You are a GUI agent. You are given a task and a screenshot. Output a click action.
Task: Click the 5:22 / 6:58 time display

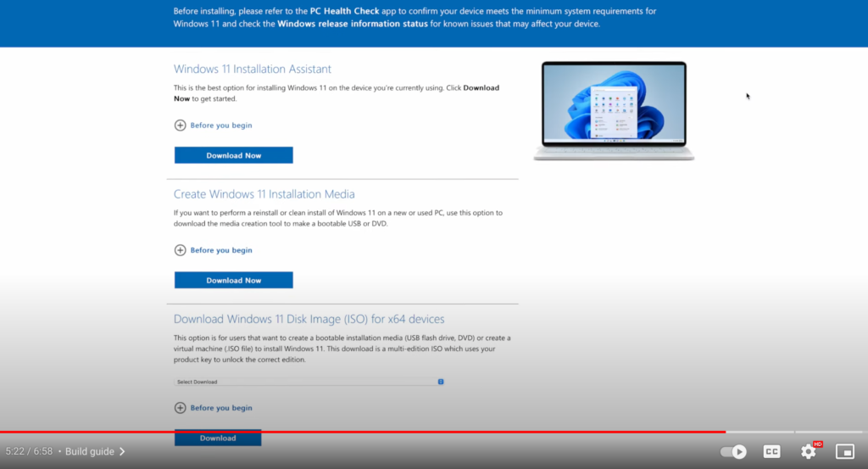[29, 451]
